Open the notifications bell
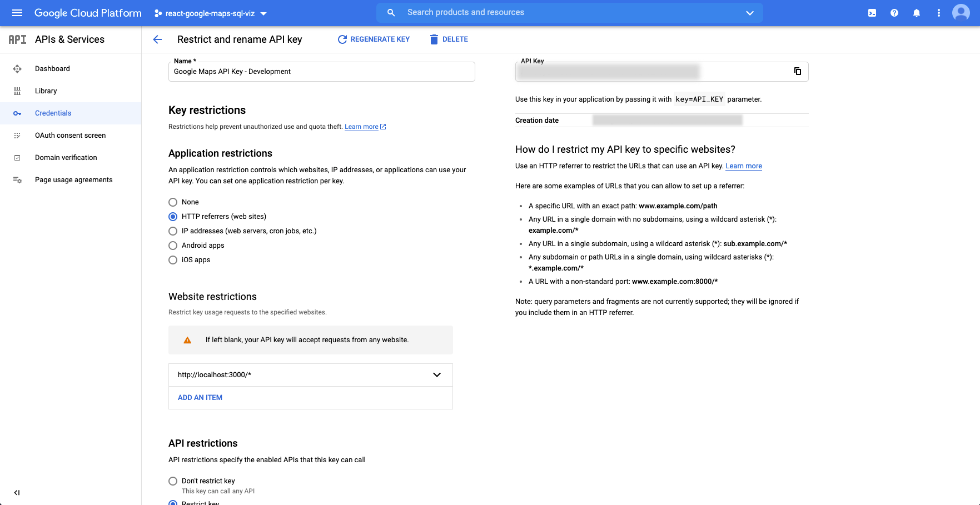The width and height of the screenshot is (980, 505). point(917,13)
